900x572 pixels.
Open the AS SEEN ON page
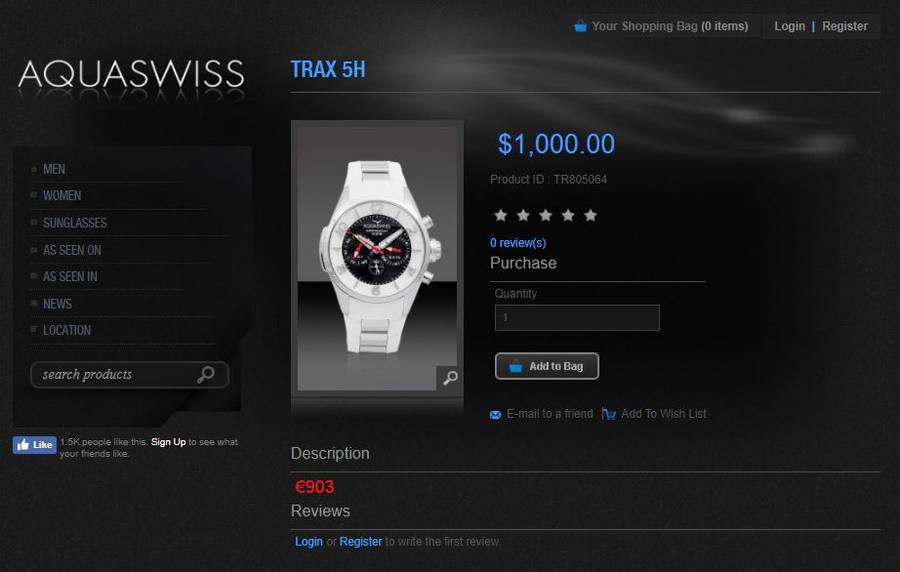tap(72, 250)
